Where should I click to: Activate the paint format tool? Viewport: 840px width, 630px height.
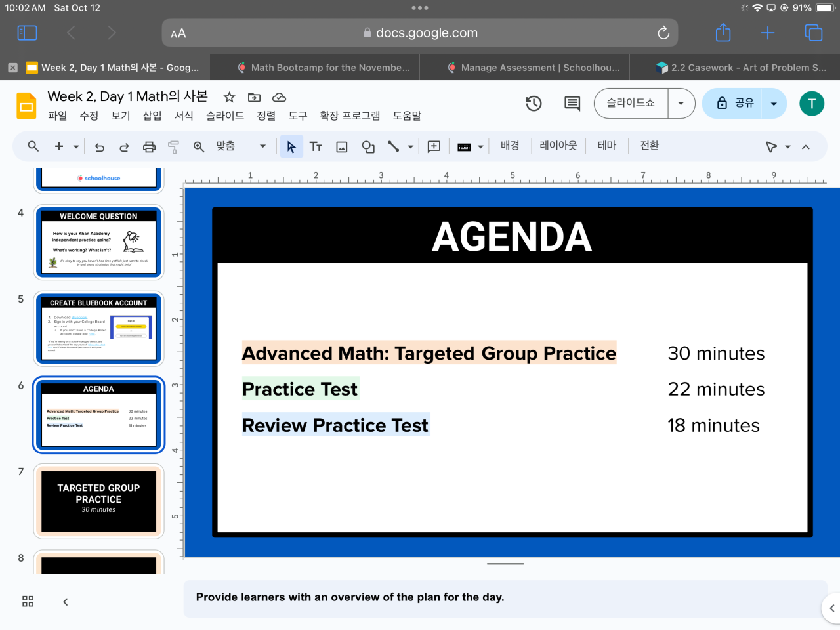[174, 147]
